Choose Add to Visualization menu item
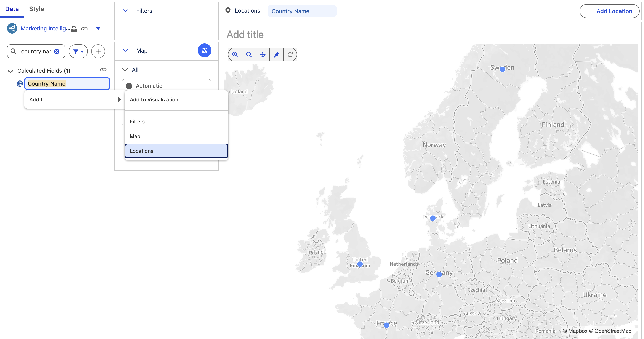 pyautogui.click(x=176, y=99)
